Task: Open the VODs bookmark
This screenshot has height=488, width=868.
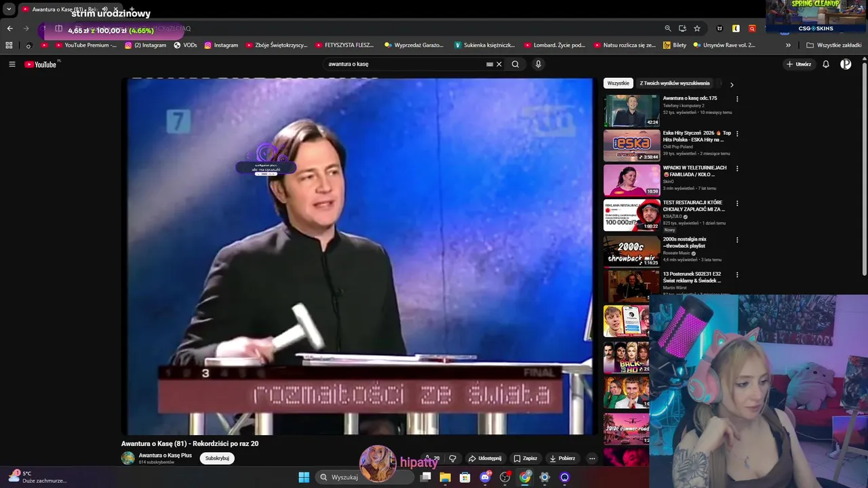Action: coord(185,45)
